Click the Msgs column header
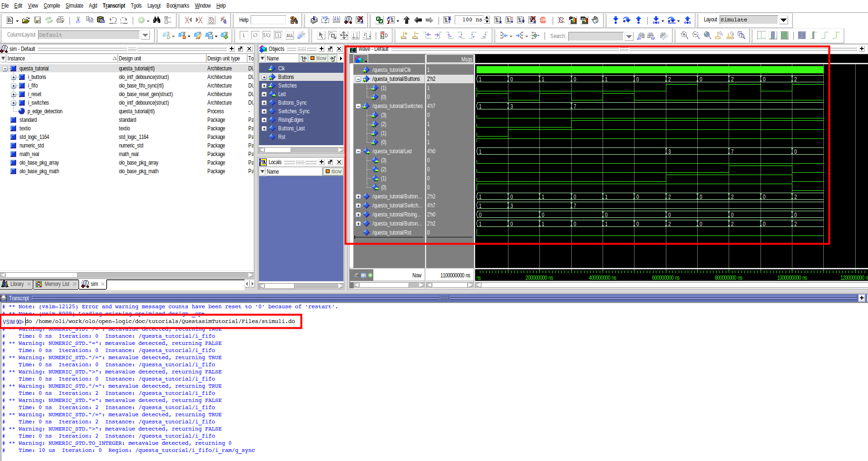This screenshot has height=461, width=868. 450,59
